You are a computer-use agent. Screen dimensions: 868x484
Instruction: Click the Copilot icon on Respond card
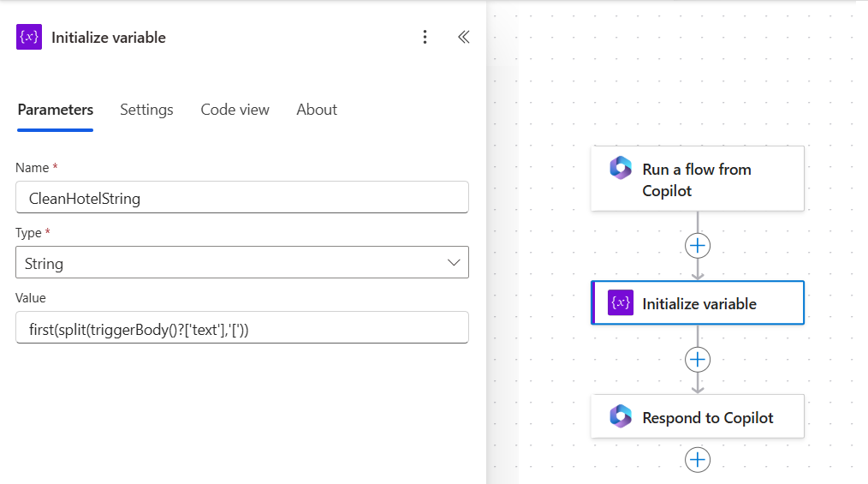(621, 417)
